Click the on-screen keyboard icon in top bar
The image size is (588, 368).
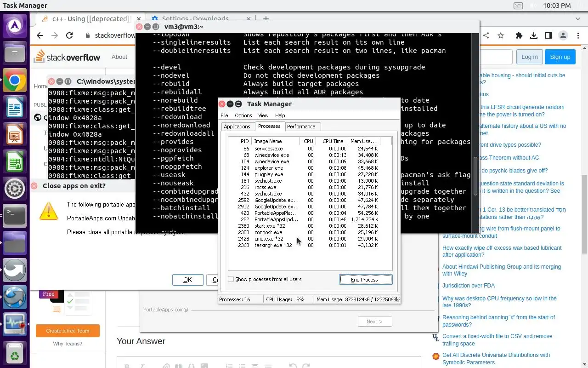[x=518, y=6]
